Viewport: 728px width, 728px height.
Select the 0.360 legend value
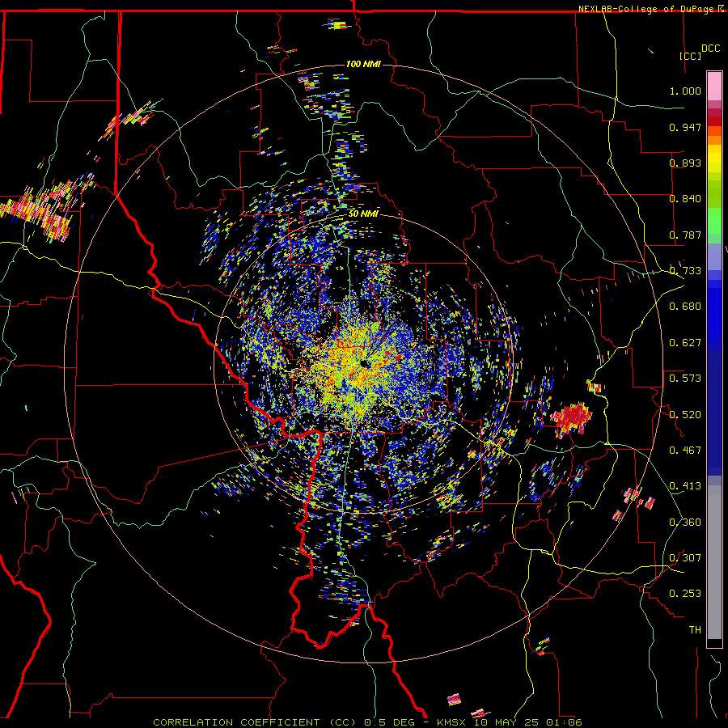685,523
